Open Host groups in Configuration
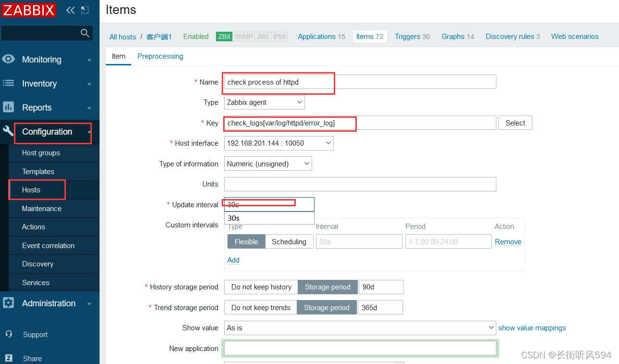 coord(54,153)
